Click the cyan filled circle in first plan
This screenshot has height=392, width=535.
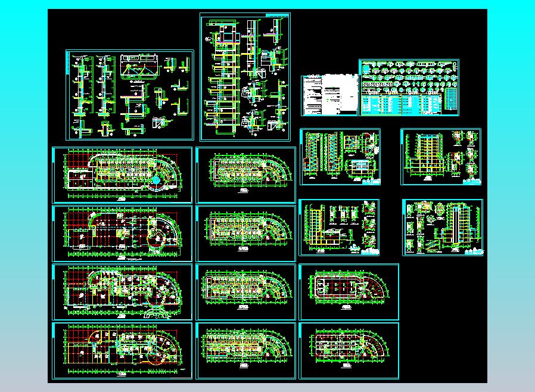tap(157, 180)
